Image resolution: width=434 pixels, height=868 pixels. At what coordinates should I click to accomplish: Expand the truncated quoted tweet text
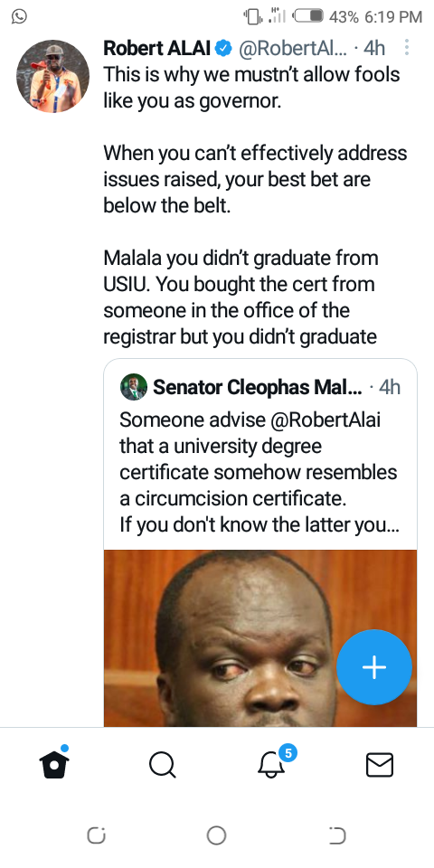pyautogui.click(x=259, y=472)
